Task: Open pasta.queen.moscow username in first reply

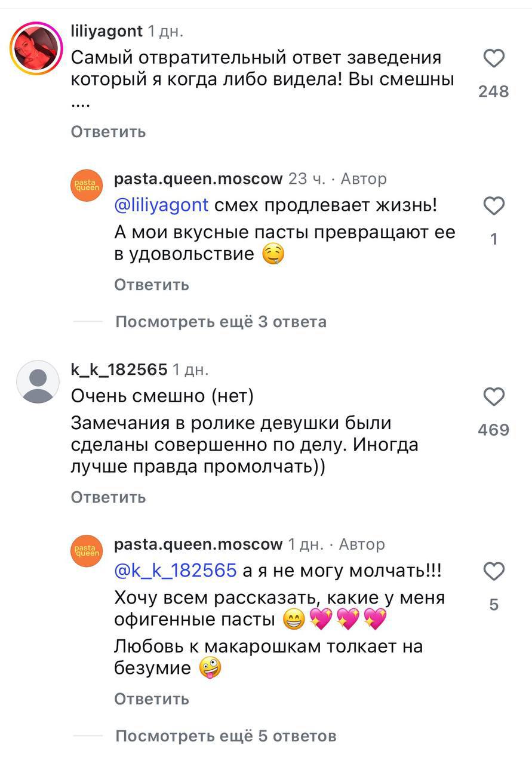Action: click(x=198, y=178)
